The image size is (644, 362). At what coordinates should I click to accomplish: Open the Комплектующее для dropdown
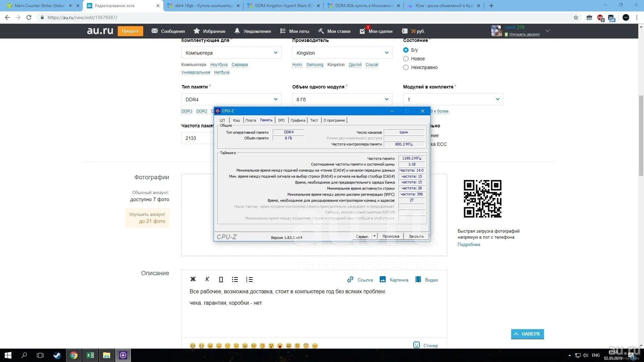point(231,53)
